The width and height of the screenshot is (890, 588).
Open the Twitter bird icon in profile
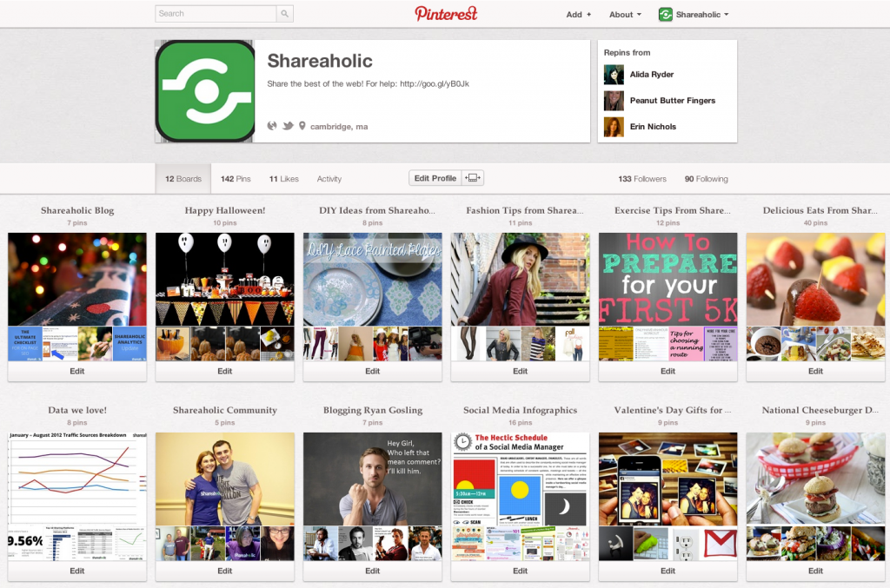(288, 126)
